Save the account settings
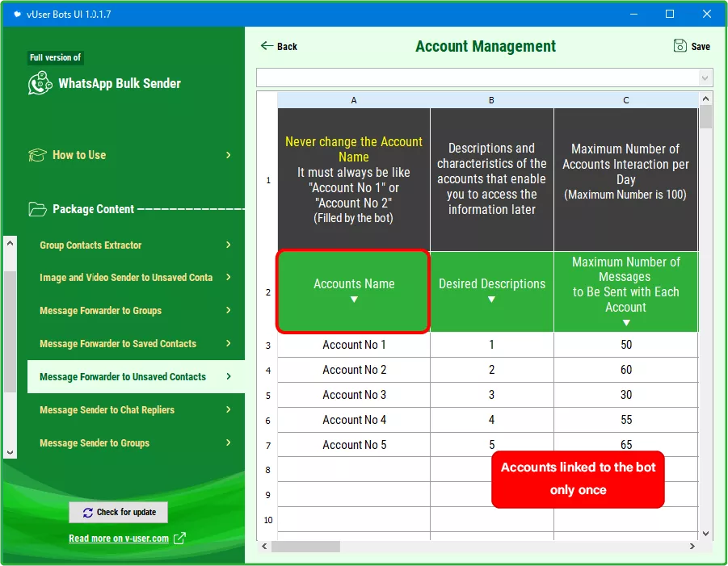 [692, 46]
